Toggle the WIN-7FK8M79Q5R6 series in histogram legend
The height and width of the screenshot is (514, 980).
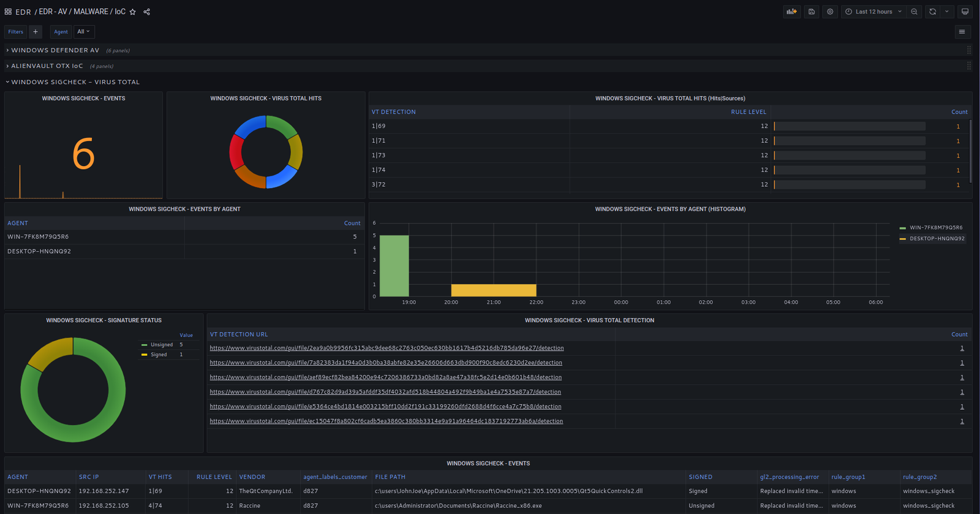pos(935,228)
